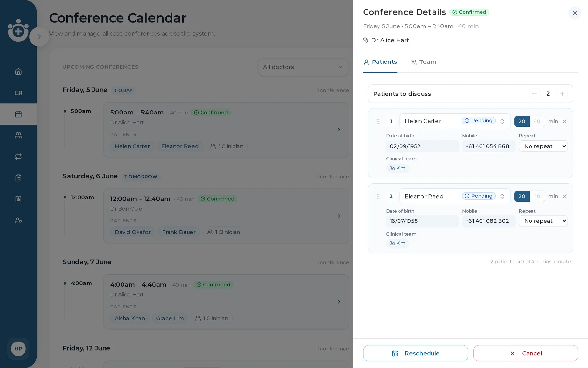The image size is (588, 368).
Task: Click Grace Lim patient chip
Action: pyautogui.click(x=170, y=318)
